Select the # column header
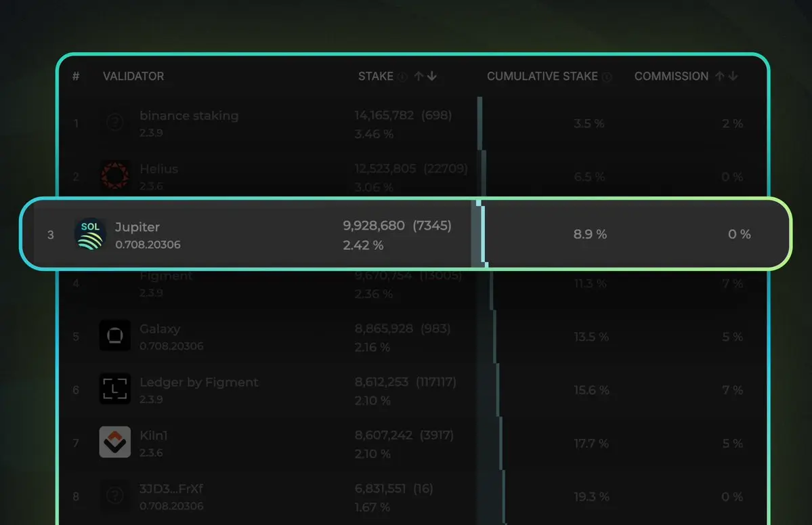The width and height of the screenshot is (812, 525). pos(76,76)
